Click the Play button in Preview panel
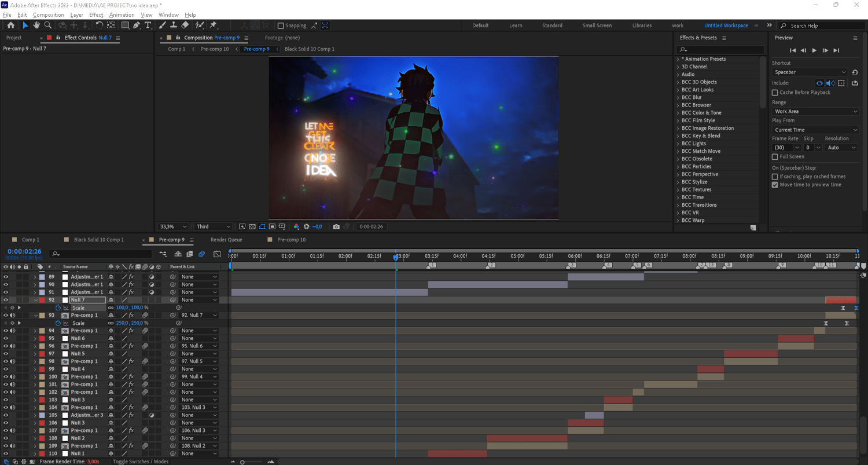The image size is (868, 465). (814, 50)
